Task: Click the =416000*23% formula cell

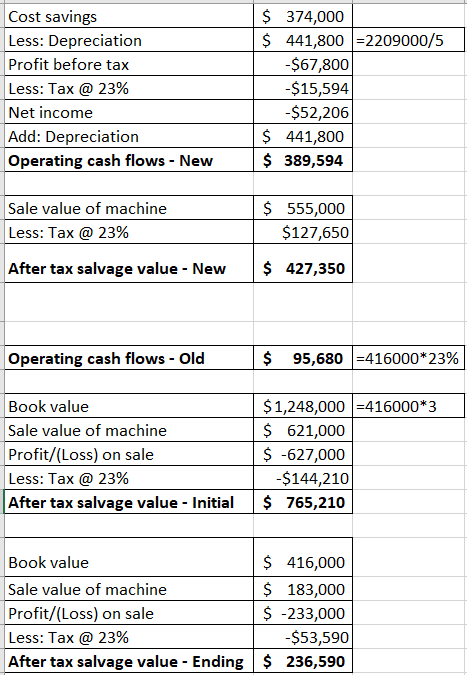Action: point(408,358)
